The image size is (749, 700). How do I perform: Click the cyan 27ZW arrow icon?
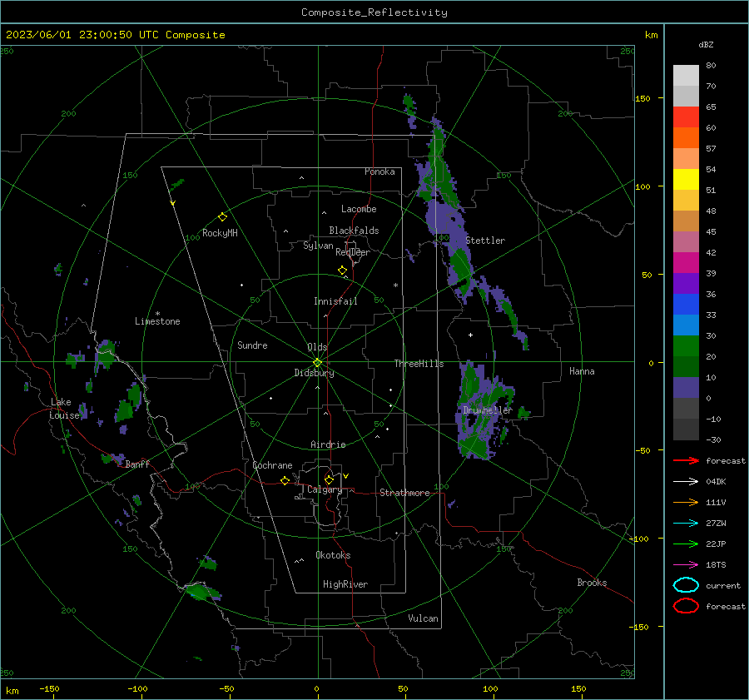(686, 524)
